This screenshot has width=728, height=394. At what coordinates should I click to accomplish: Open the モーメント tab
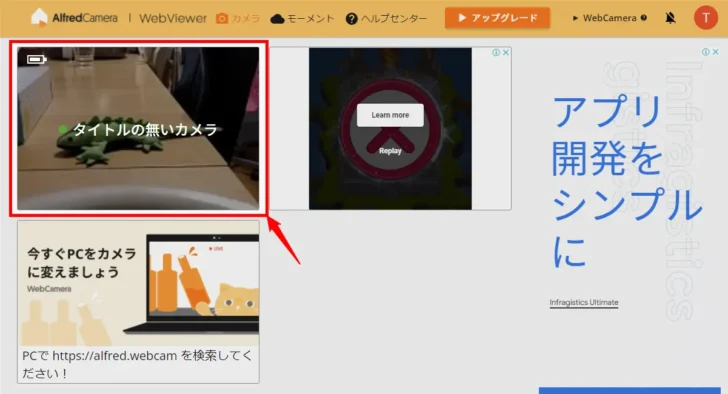pyautogui.click(x=302, y=19)
